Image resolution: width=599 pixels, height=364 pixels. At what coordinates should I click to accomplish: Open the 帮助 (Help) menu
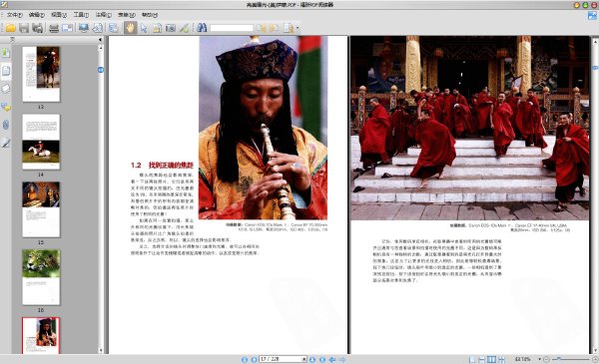150,15
